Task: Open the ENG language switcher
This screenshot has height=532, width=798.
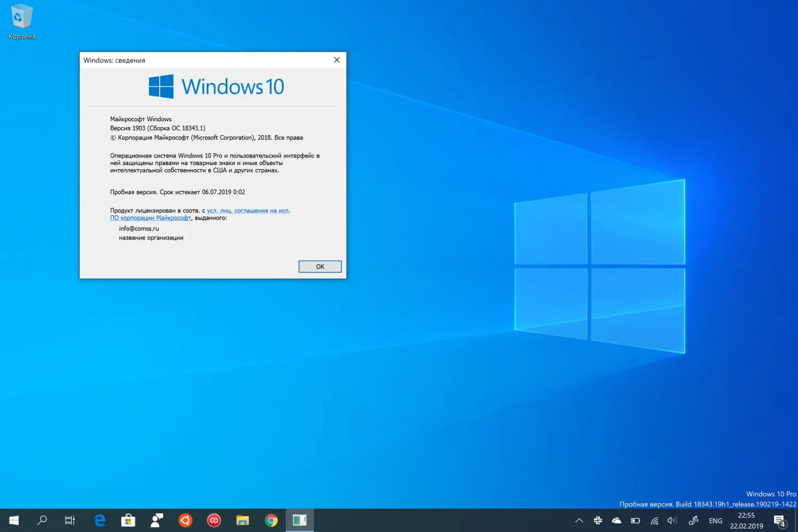Action: pos(716,520)
